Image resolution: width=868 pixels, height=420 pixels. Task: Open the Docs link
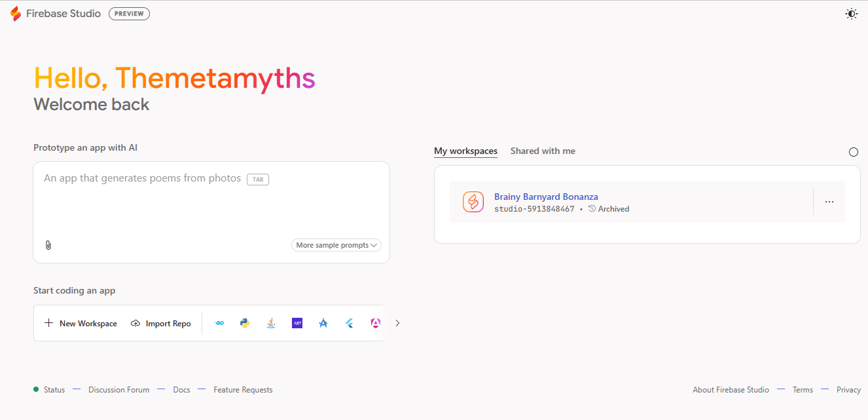pyautogui.click(x=181, y=390)
